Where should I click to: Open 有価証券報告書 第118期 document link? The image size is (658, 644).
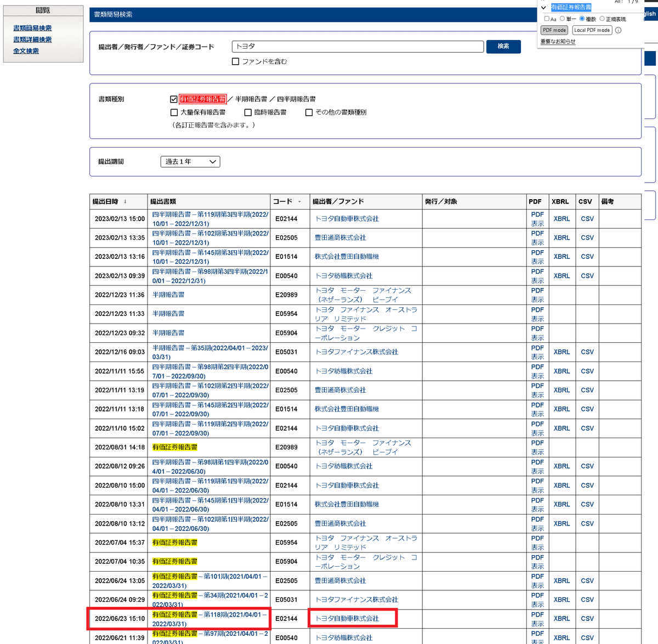pos(209,619)
